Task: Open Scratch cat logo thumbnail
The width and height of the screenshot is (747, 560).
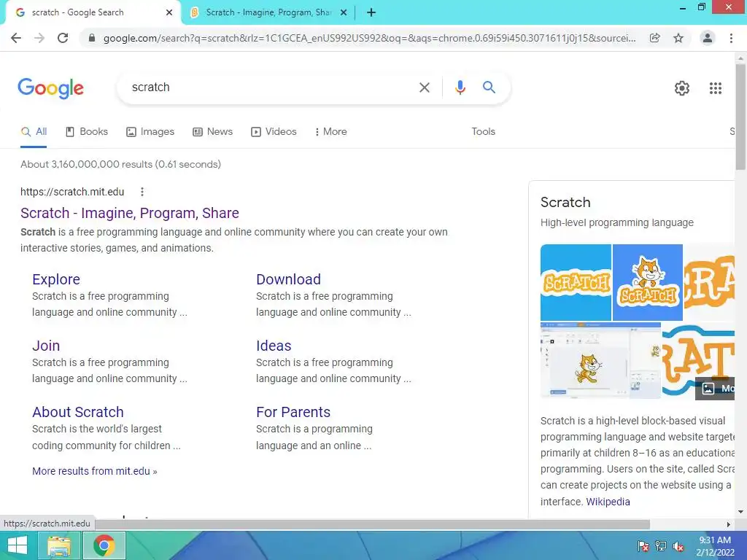Action: coord(648,282)
